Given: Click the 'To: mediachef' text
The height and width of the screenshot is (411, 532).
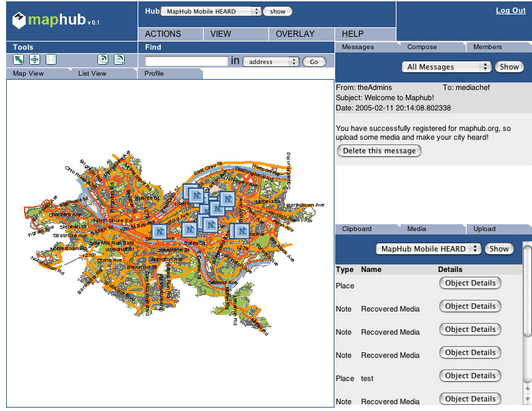Looking at the screenshot, I should click(466, 87).
